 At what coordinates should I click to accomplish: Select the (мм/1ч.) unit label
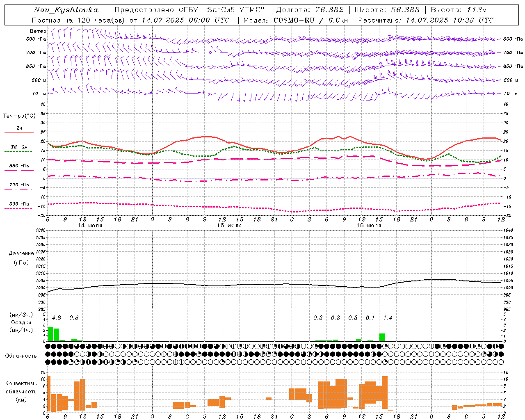pyautogui.click(x=21, y=330)
